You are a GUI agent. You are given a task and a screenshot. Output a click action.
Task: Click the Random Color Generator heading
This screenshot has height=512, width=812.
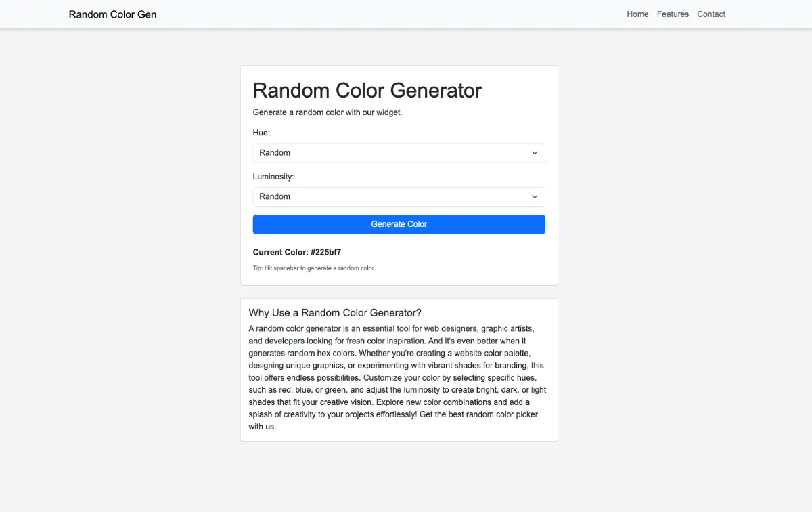(x=367, y=90)
